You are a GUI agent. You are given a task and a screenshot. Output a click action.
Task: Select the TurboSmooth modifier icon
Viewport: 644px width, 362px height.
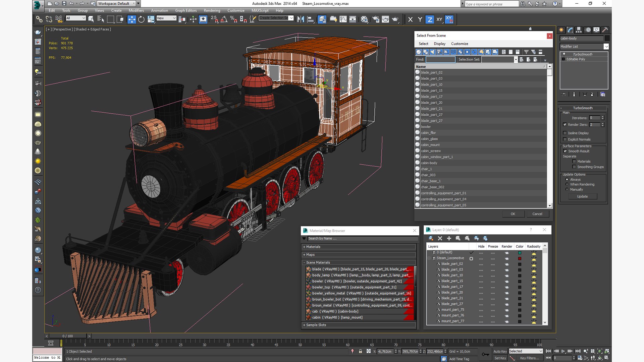565,54
